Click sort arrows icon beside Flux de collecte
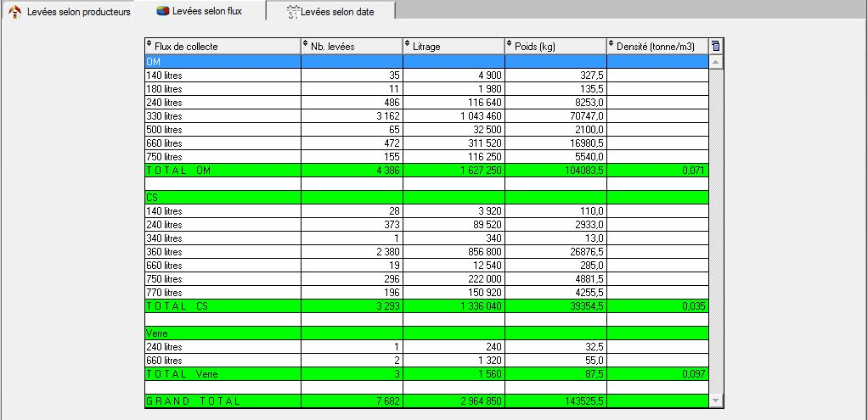 (149, 46)
